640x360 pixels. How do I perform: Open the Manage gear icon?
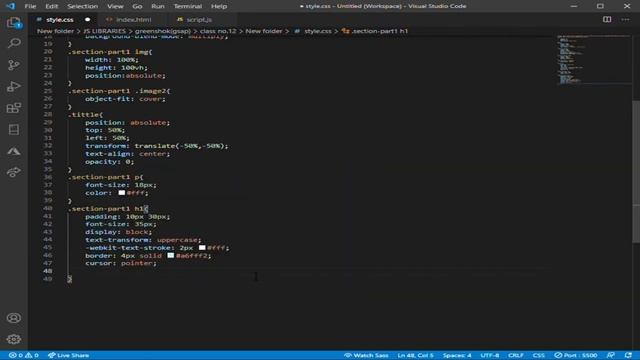[13, 339]
